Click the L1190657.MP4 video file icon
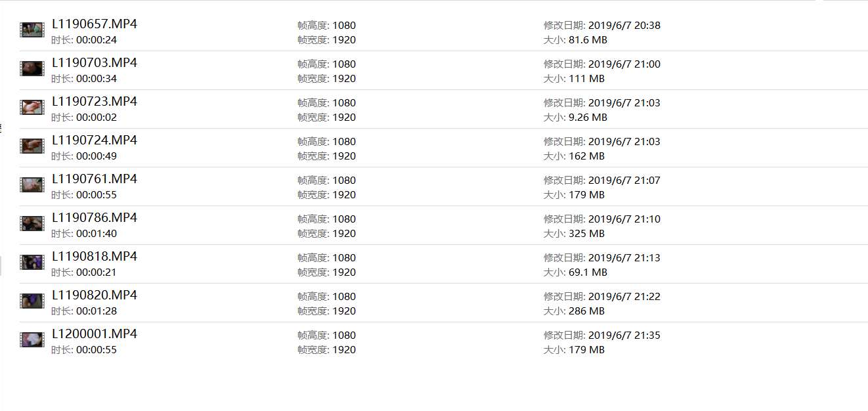This screenshot has height=411, width=868. [x=32, y=30]
